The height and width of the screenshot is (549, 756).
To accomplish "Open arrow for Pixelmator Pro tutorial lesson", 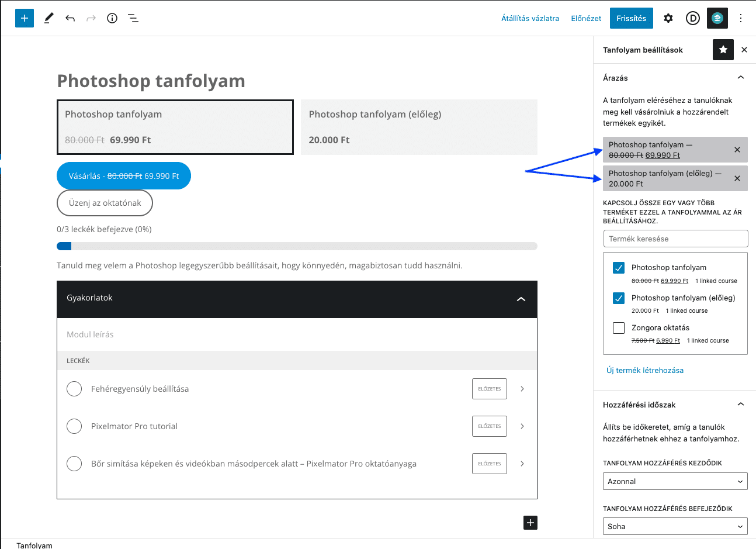I will coord(522,426).
